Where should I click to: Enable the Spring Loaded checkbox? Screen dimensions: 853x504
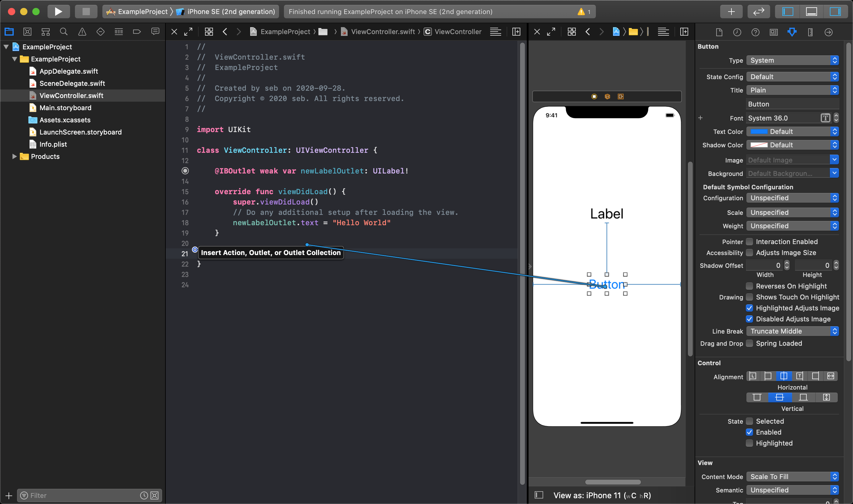(x=749, y=343)
